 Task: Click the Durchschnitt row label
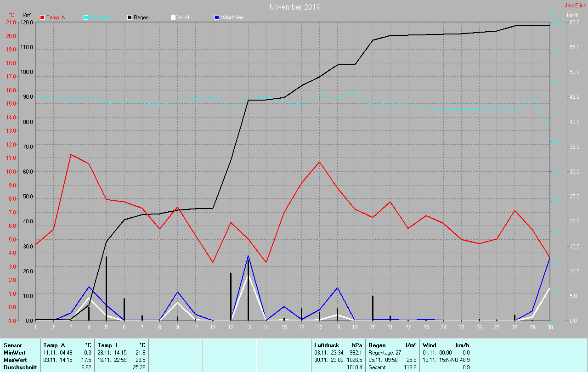tap(20, 367)
